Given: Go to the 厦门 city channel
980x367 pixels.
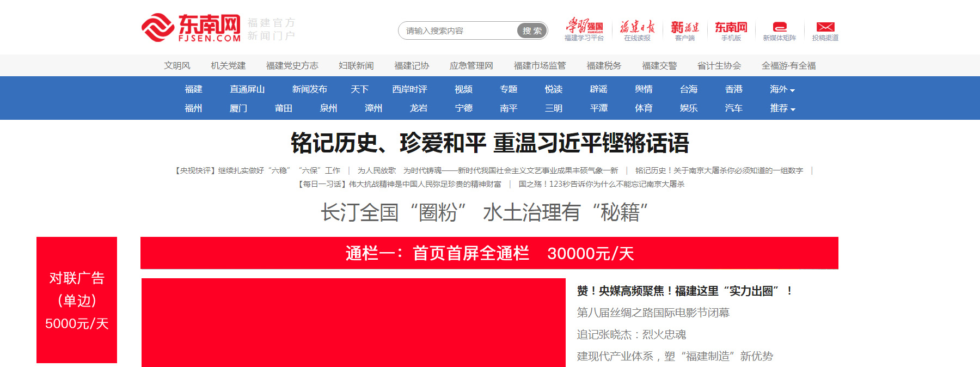Looking at the screenshot, I should (238, 108).
